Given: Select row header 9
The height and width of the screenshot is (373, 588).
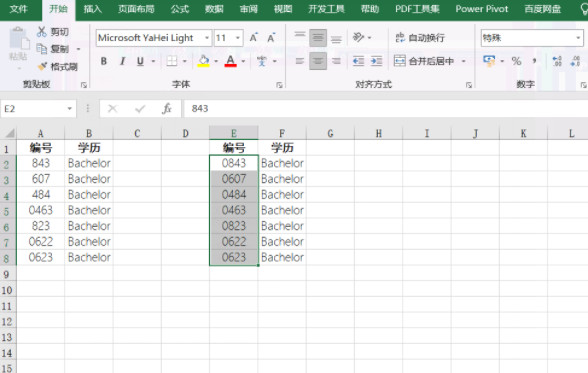Looking at the screenshot, I should [x=8, y=274].
